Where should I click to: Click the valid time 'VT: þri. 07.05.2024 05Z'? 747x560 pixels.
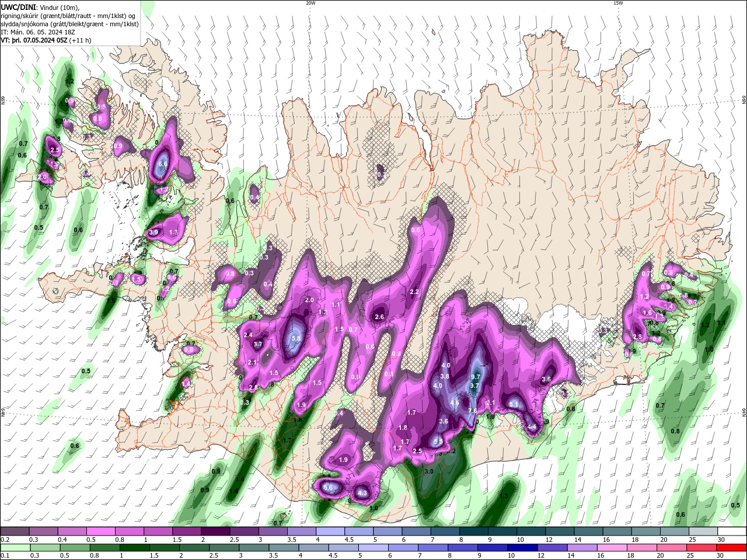coord(34,41)
